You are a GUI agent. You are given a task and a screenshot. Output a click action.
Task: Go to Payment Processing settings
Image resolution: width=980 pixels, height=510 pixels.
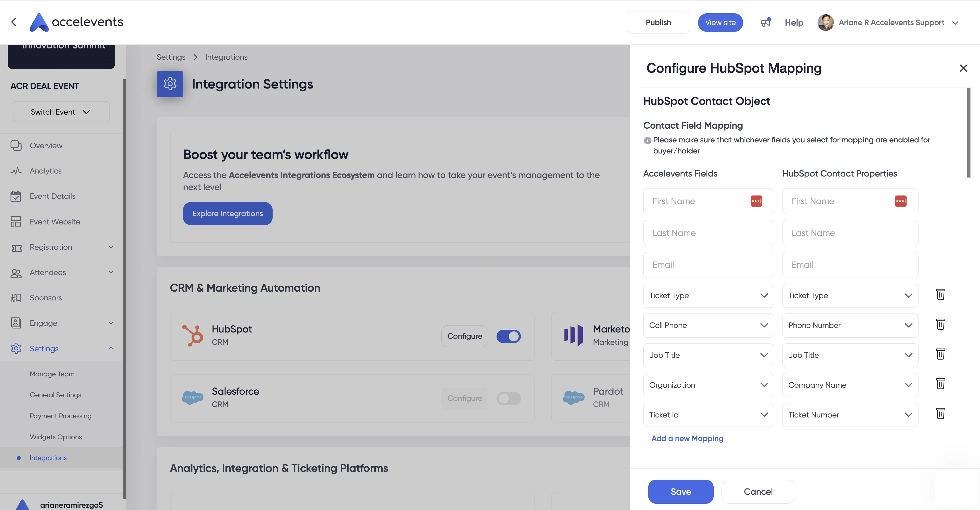pyautogui.click(x=60, y=416)
